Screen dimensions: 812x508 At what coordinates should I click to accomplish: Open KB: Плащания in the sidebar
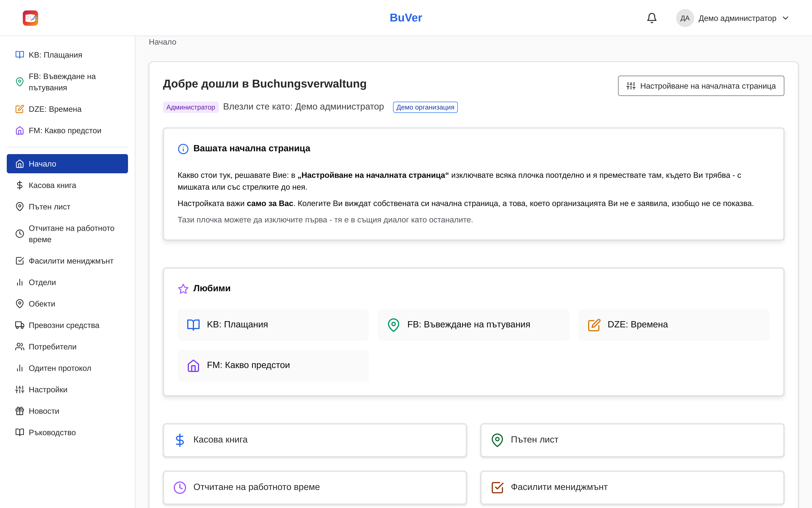[x=67, y=55]
